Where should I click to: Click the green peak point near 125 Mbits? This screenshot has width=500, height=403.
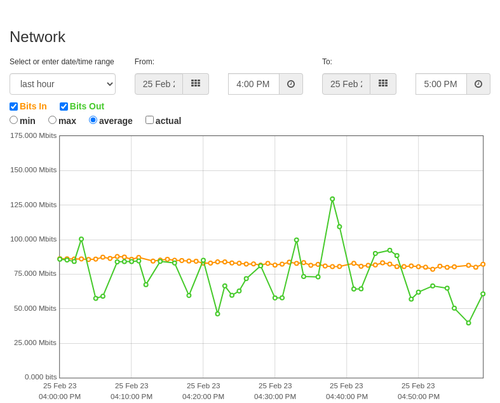point(332,199)
